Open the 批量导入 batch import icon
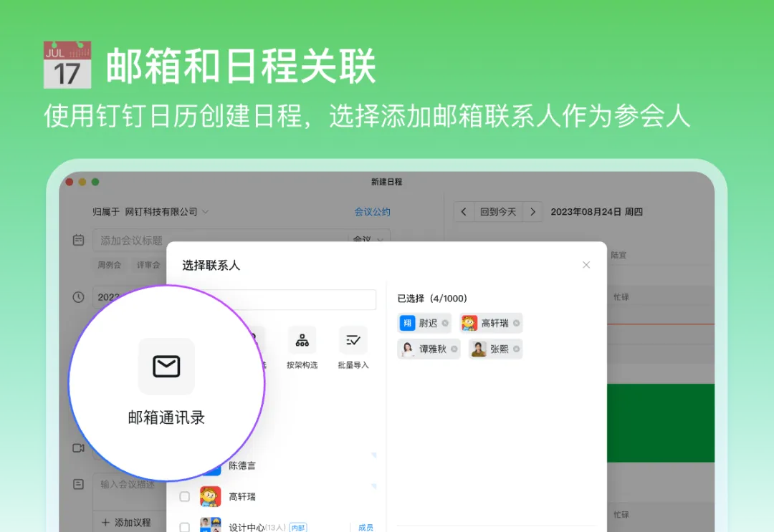Image resolution: width=774 pixels, height=532 pixels. coord(353,340)
